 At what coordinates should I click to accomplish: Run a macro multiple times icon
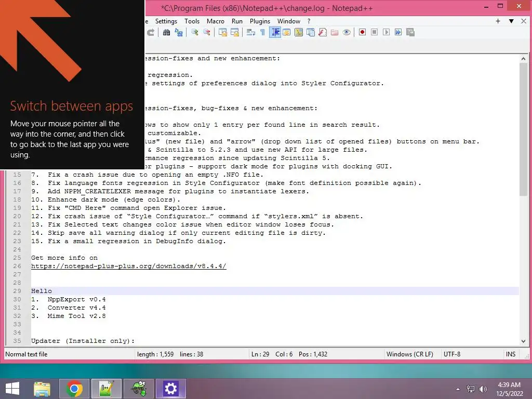[398, 32]
